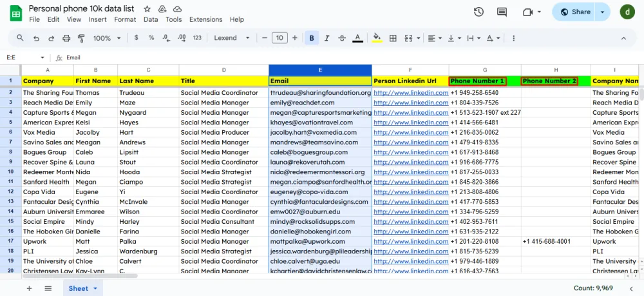Open text wrapping dropdown
This screenshot has height=296, width=644.
click(473, 38)
